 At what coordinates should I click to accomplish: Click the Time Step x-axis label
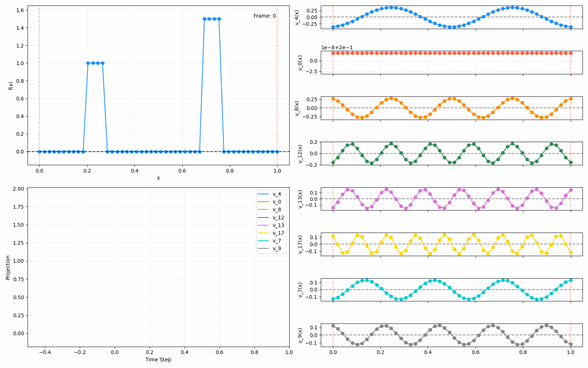click(x=158, y=360)
